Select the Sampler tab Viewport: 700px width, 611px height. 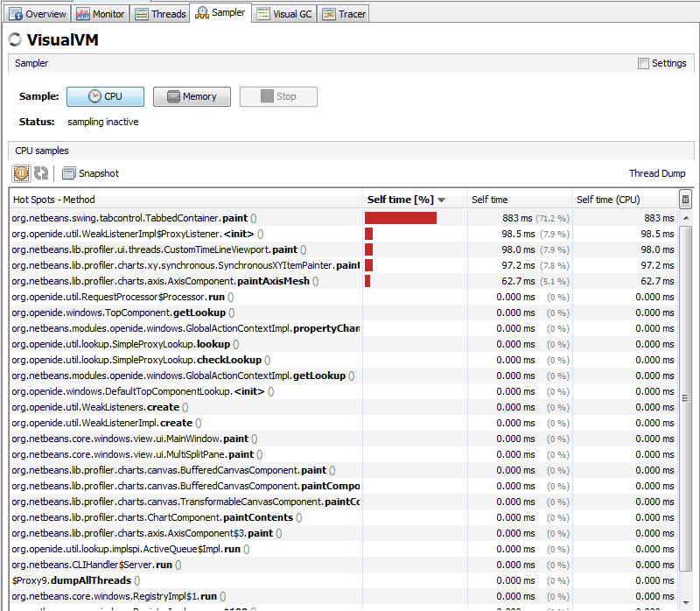click(x=220, y=12)
